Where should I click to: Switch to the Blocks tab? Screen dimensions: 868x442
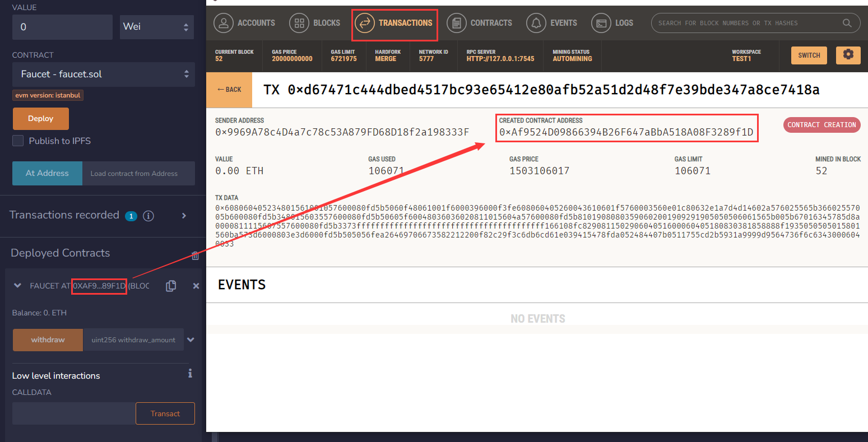point(315,23)
